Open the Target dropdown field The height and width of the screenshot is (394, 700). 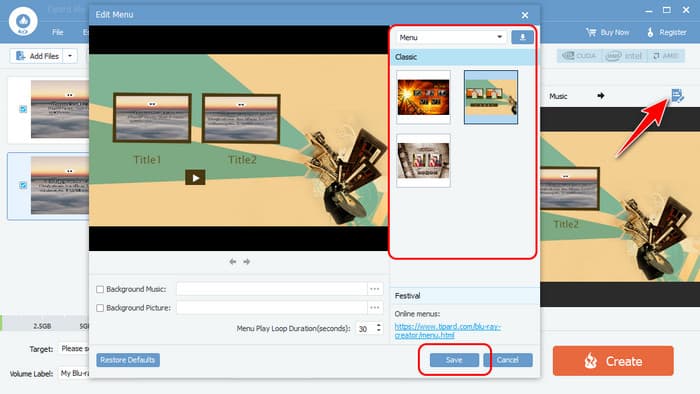[74, 348]
